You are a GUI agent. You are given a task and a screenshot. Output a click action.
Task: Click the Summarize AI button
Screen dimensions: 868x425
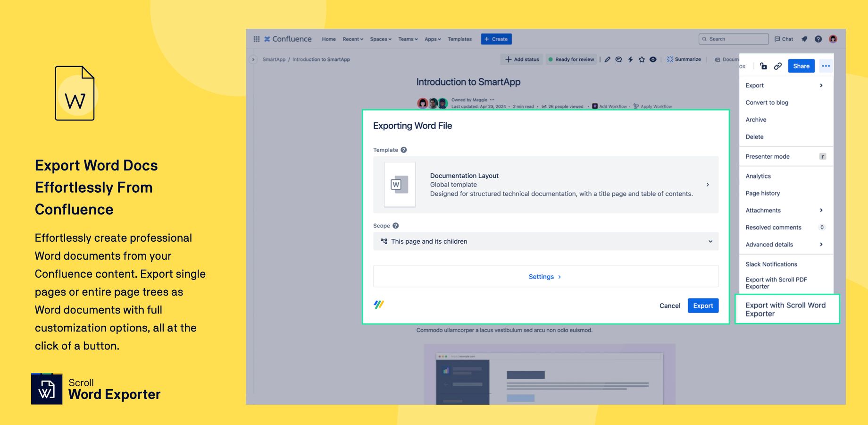click(684, 59)
